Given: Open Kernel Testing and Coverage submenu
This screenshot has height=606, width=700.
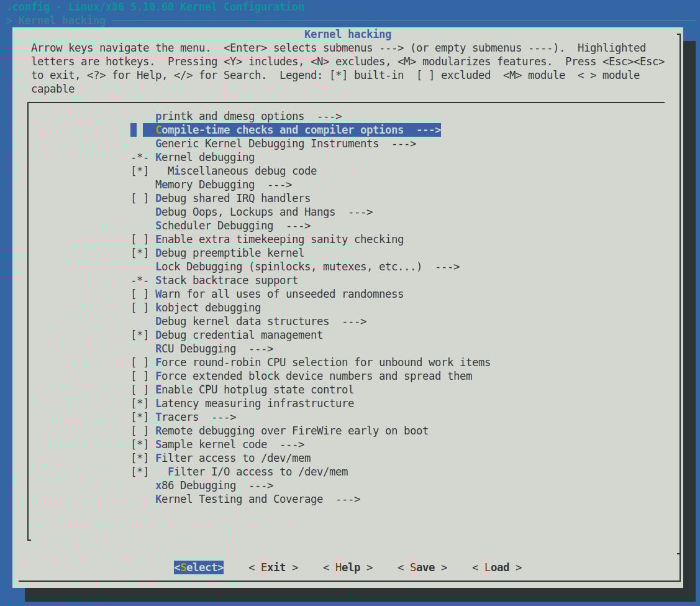Looking at the screenshot, I should point(258,499).
